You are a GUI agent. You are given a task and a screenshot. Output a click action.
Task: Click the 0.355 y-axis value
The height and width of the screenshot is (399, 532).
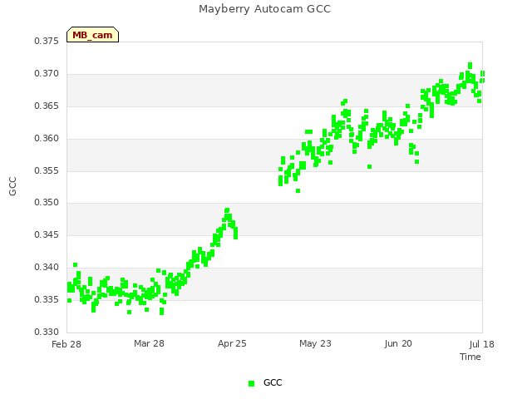click(x=47, y=170)
